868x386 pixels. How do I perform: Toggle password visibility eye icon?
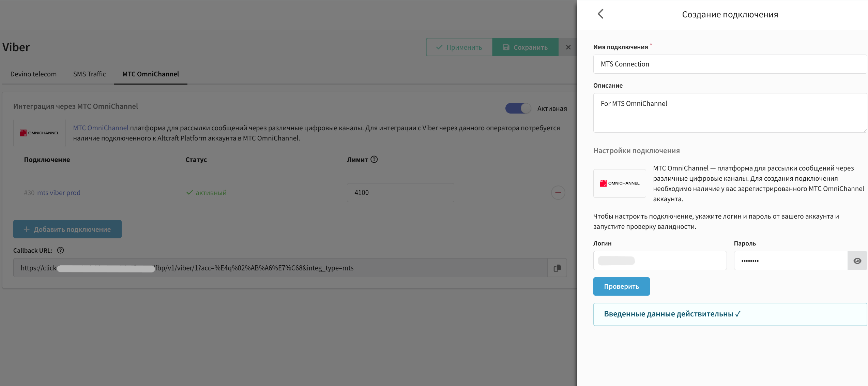(x=857, y=261)
